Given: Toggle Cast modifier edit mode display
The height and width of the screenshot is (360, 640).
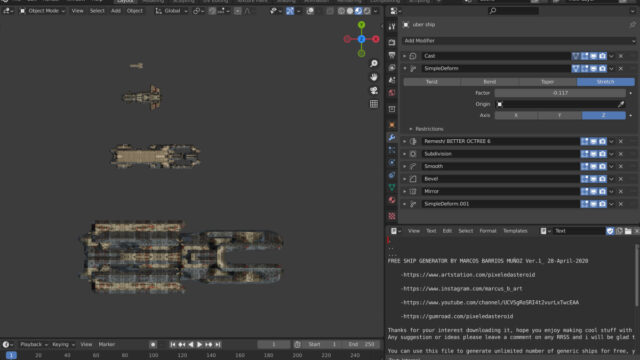Looking at the screenshot, I should click(585, 56).
